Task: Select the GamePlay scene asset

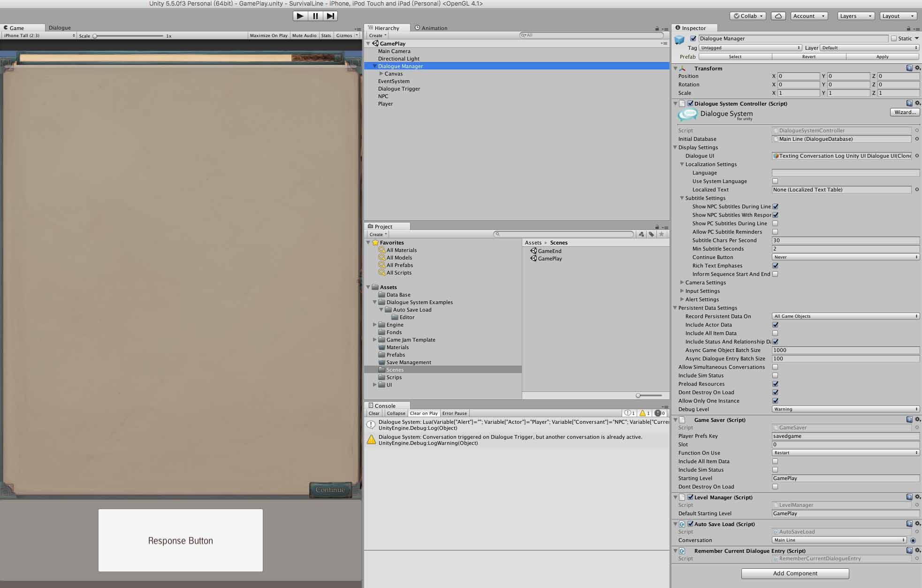Action: click(546, 259)
